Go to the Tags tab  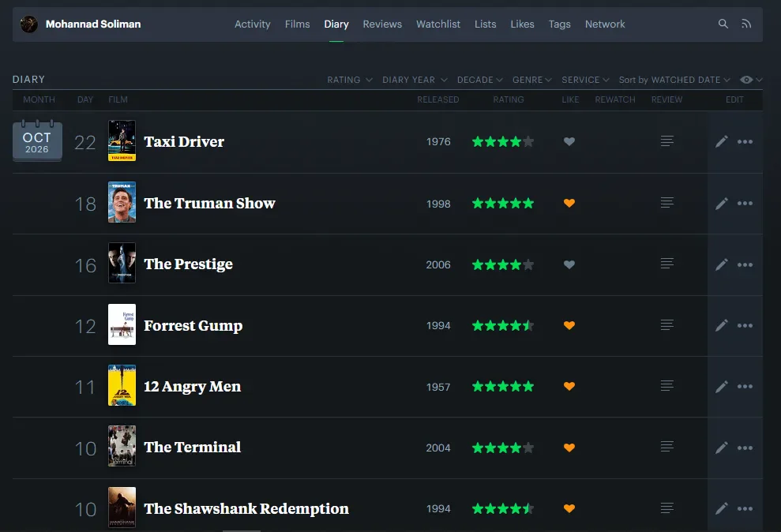click(x=559, y=24)
